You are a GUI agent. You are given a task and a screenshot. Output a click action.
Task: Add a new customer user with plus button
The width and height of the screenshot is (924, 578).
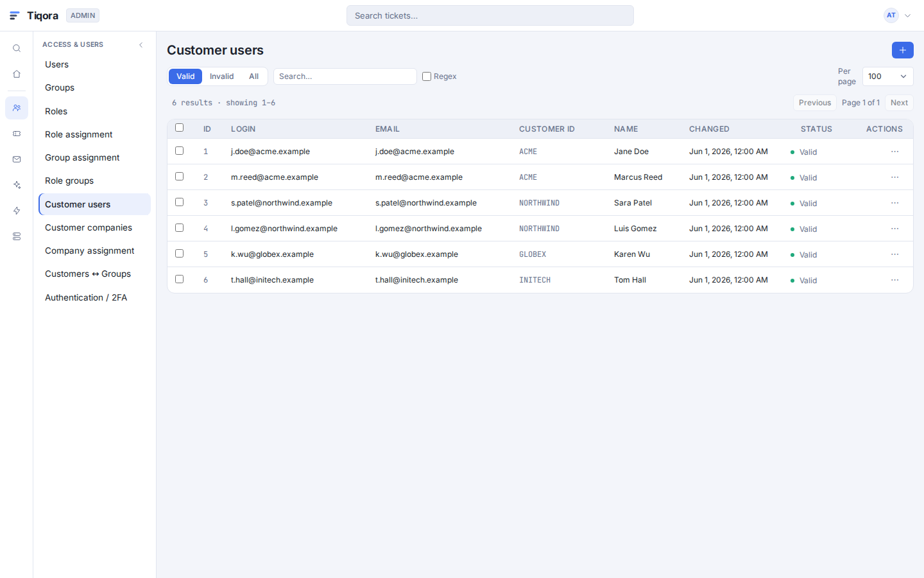pyautogui.click(x=903, y=50)
